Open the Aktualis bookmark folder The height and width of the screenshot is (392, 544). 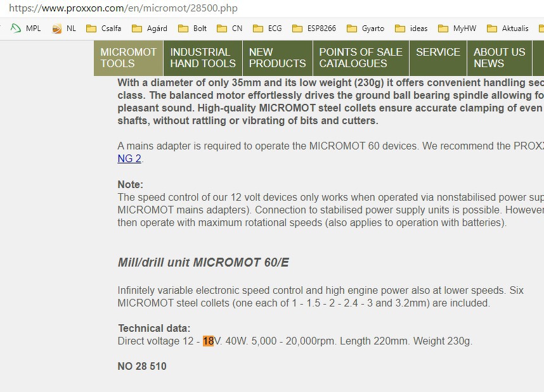tap(508, 28)
